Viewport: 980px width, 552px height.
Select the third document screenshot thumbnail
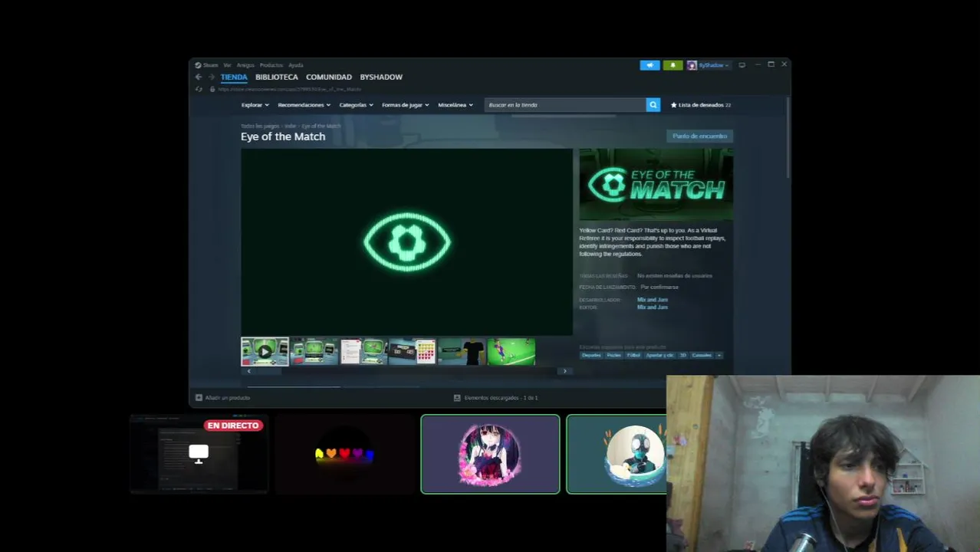pyautogui.click(x=363, y=352)
